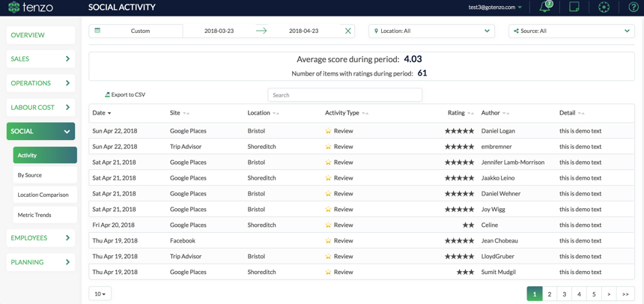Select current page 1 button
The height and width of the screenshot is (304, 644).
pos(535,294)
